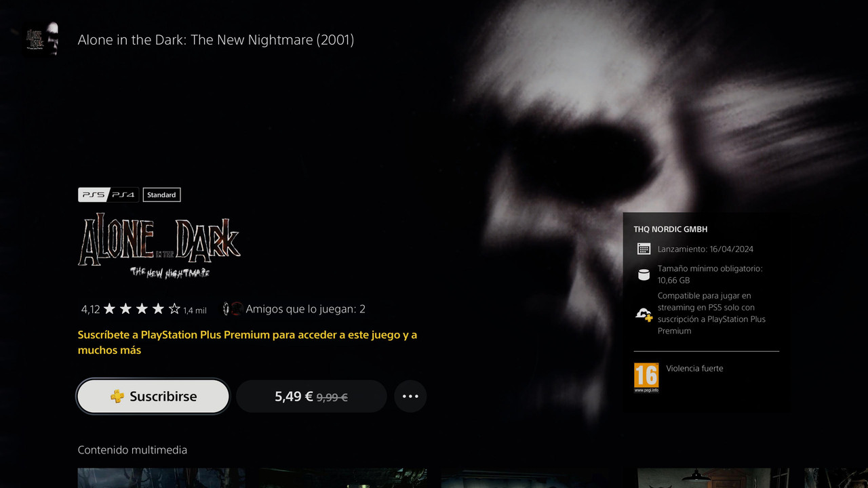The height and width of the screenshot is (488, 868).
Task: Open the three-dots more options menu
Action: [x=410, y=396]
